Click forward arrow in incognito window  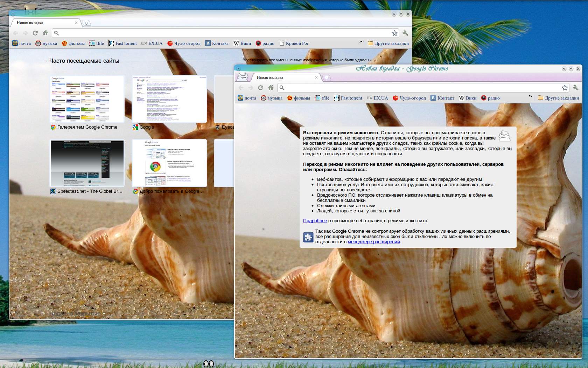pos(251,88)
